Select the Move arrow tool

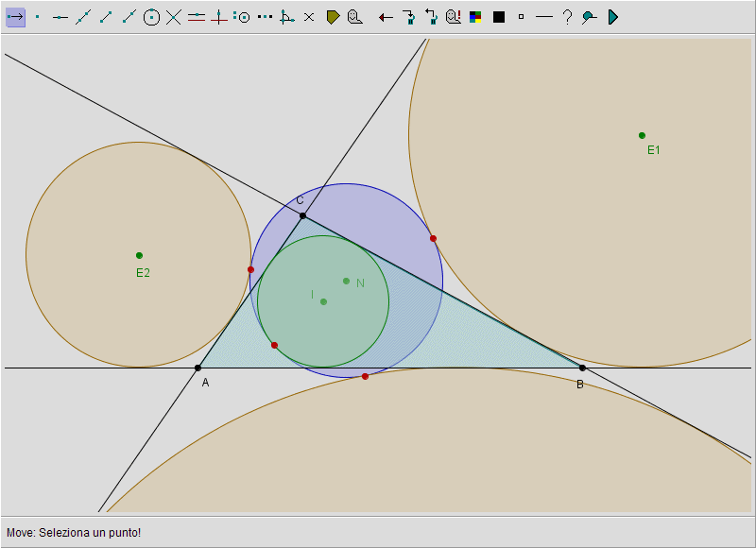click(15, 17)
